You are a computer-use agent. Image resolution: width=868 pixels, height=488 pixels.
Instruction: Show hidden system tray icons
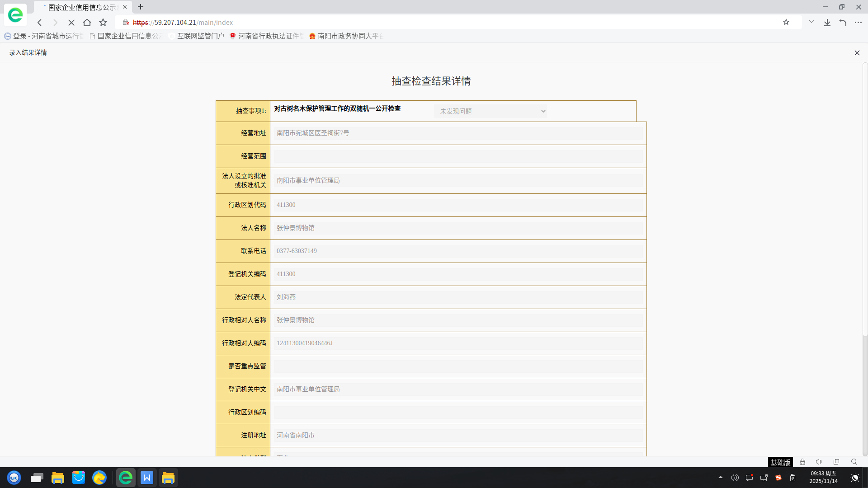pyautogui.click(x=721, y=477)
